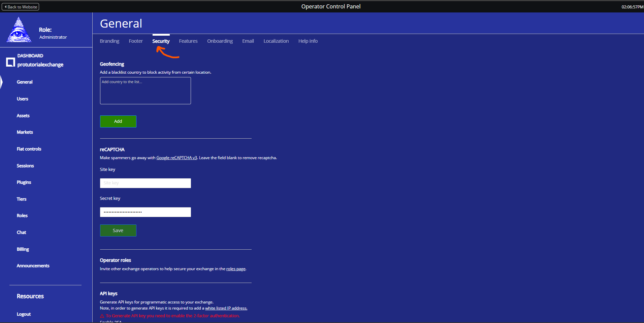Click the green Add button
The image size is (644, 323).
coord(118,121)
